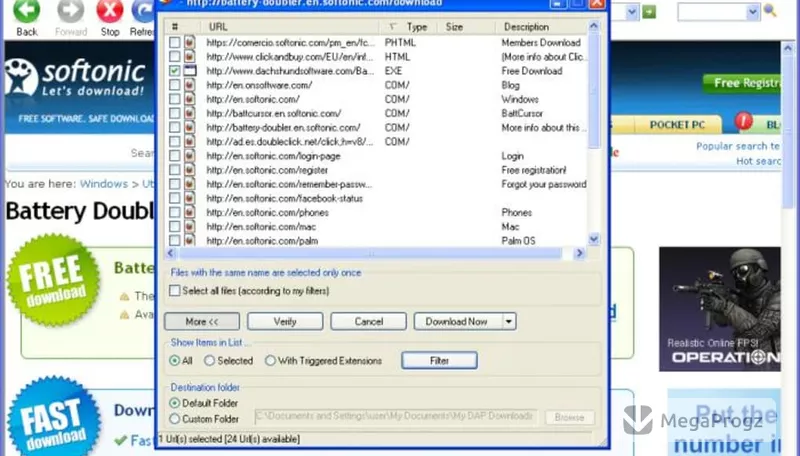Click the Softonic logo on webpage
Viewport: 800px width, 456px height.
pyautogui.click(x=74, y=78)
